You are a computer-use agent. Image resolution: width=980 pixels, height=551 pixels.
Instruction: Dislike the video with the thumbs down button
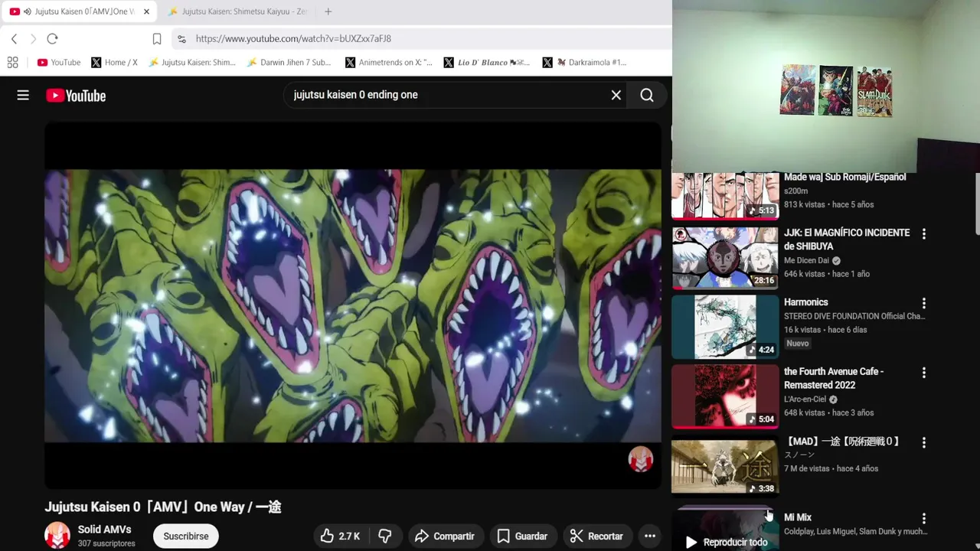[x=385, y=536]
